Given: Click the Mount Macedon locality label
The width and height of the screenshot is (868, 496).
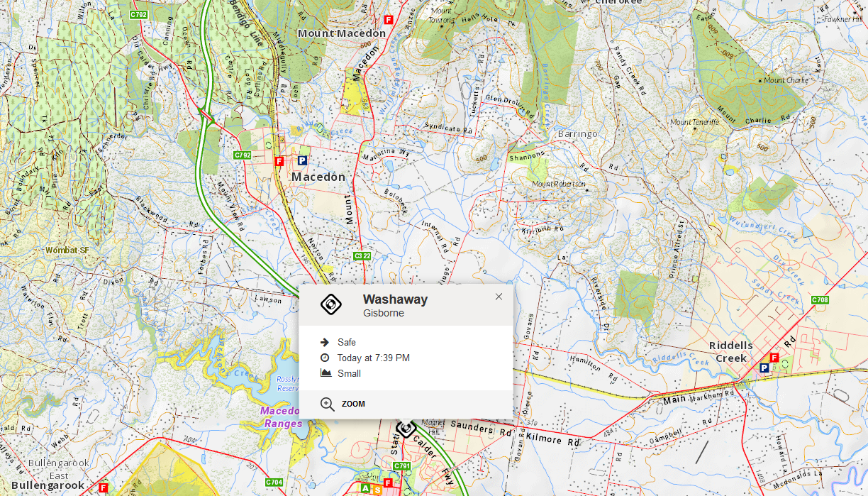Looking at the screenshot, I should [x=342, y=33].
